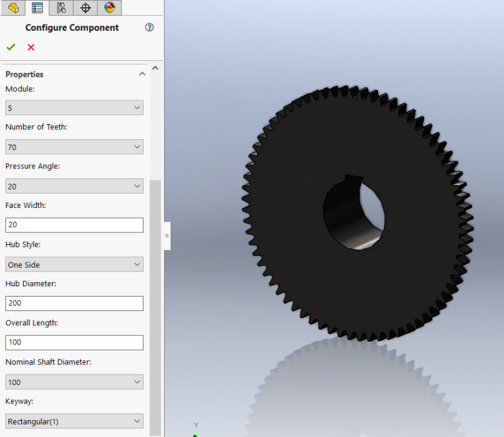Screen dimensions: 504x437
Task: Click the Overall Length input field
Action: (x=74, y=343)
